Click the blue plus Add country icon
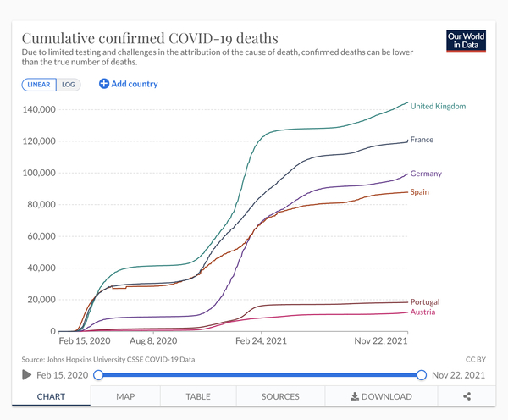The width and height of the screenshot is (508, 420). coord(104,84)
